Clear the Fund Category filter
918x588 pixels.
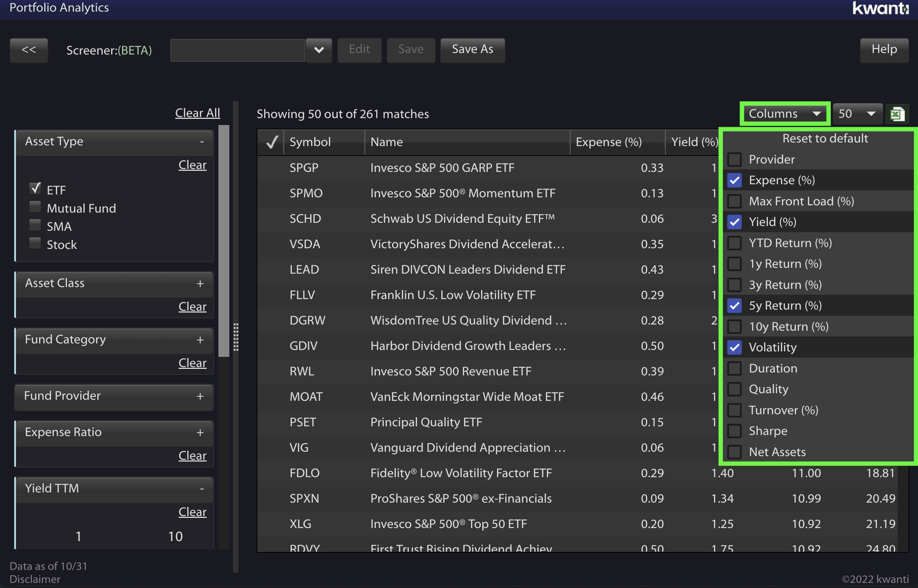[192, 363]
